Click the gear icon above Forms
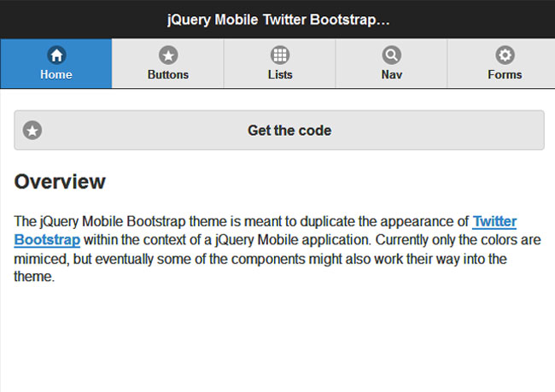Screen dimensions: 555x392 (505, 56)
